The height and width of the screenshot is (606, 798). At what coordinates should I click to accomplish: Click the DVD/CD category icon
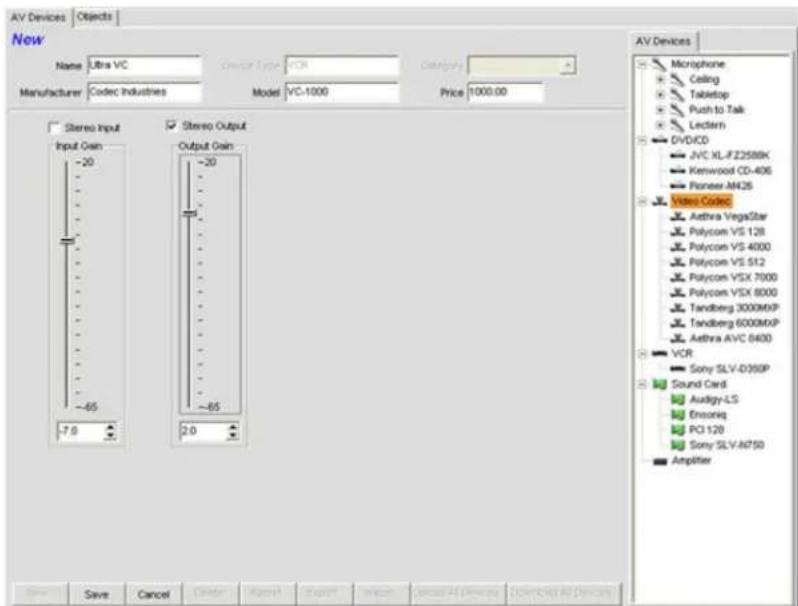point(660,140)
